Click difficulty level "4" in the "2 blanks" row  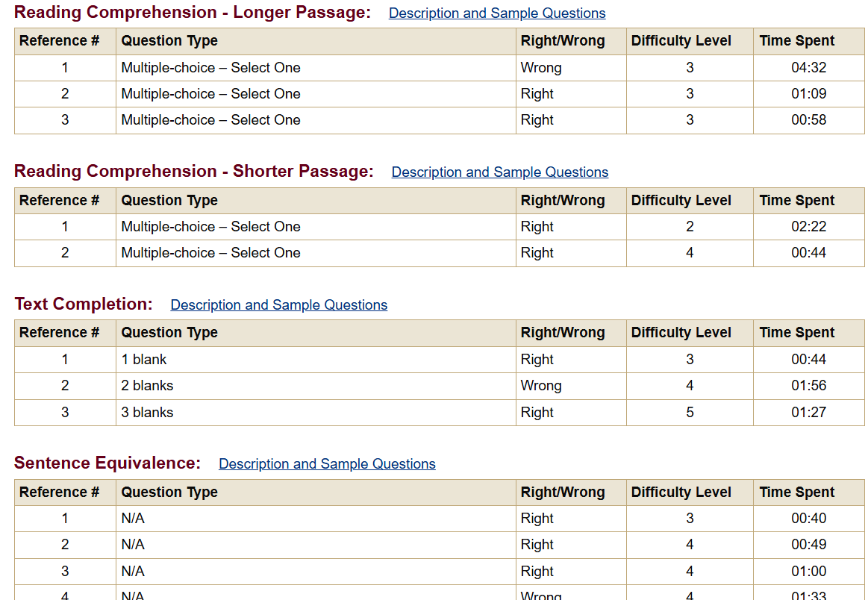(690, 385)
